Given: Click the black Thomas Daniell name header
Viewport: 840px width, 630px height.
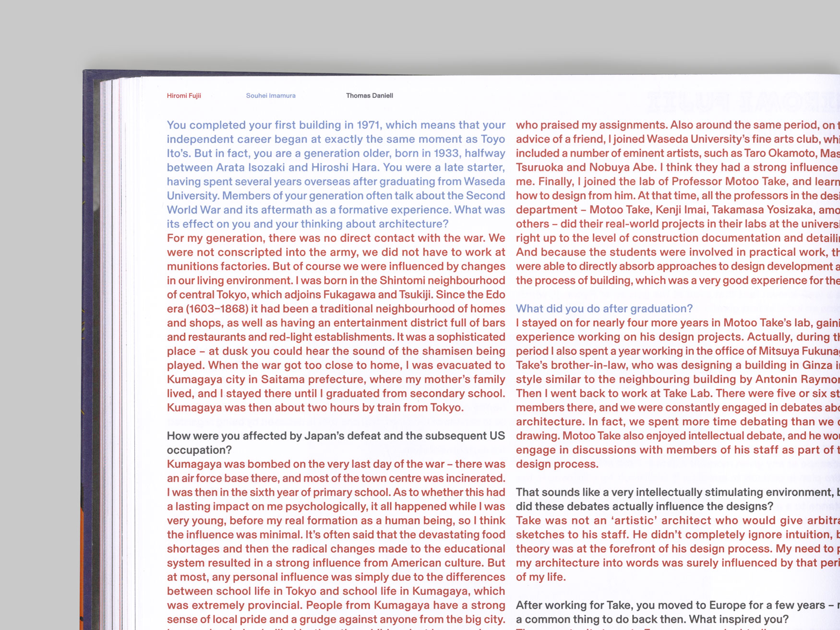Looking at the screenshot, I should tap(369, 96).
